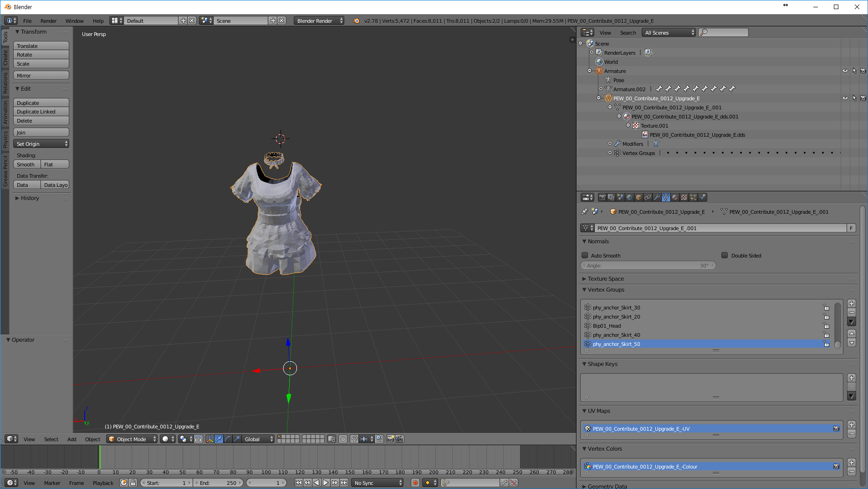Screen dimensions: 868x489
Task: Open the Blender Render engine dropdown
Action: (319, 21)
